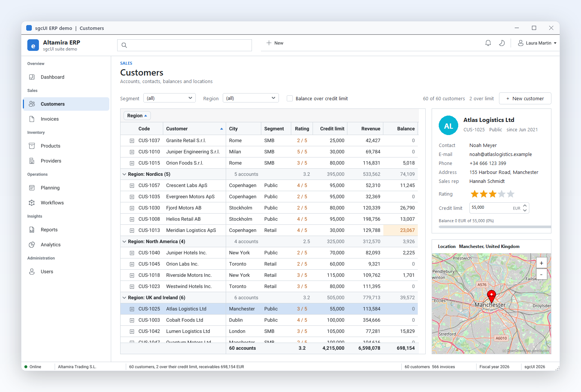
Task: Click the Region grouping chip
Action: [137, 116]
